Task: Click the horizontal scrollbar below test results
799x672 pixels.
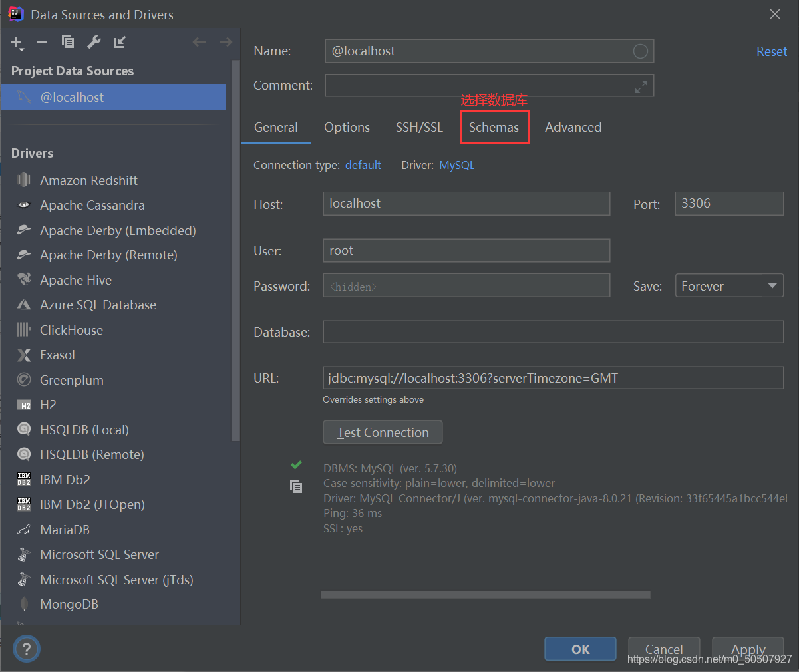Action: pos(486,595)
